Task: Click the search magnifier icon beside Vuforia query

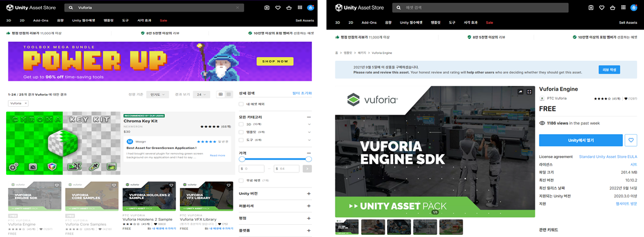Action: 71,8
